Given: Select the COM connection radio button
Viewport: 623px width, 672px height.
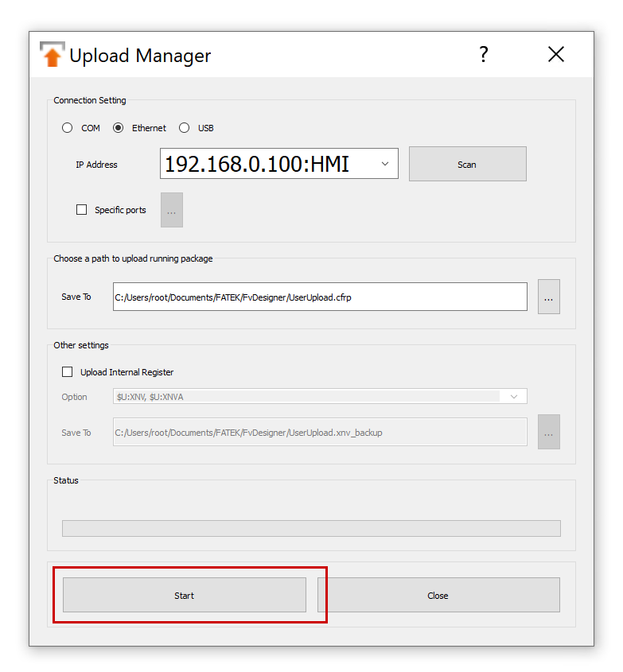Looking at the screenshot, I should (x=68, y=128).
